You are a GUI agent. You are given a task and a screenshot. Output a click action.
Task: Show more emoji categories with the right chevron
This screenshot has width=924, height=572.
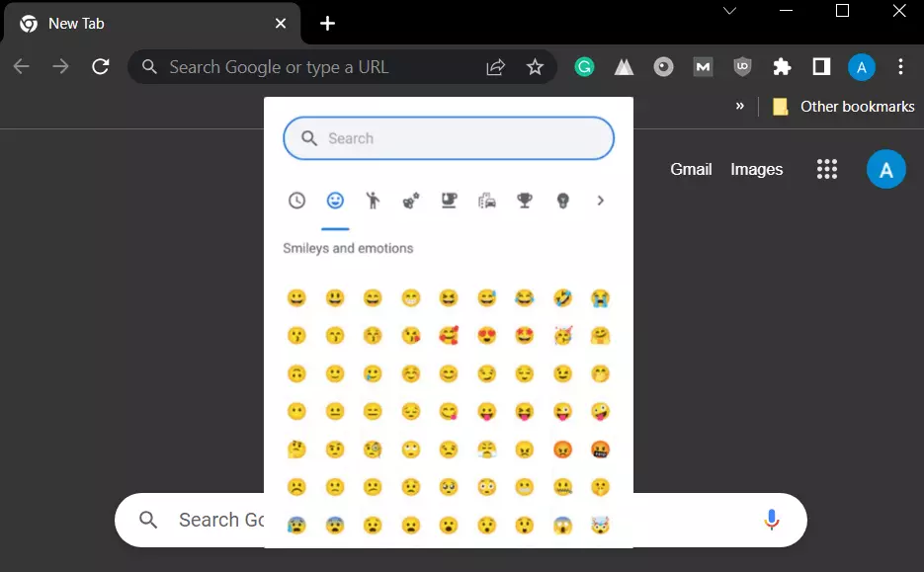(600, 200)
